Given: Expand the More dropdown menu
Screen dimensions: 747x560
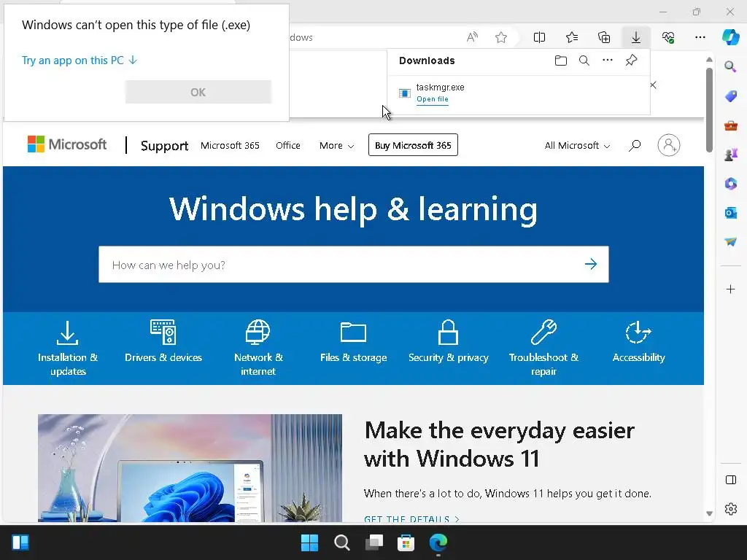Looking at the screenshot, I should click(336, 146).
